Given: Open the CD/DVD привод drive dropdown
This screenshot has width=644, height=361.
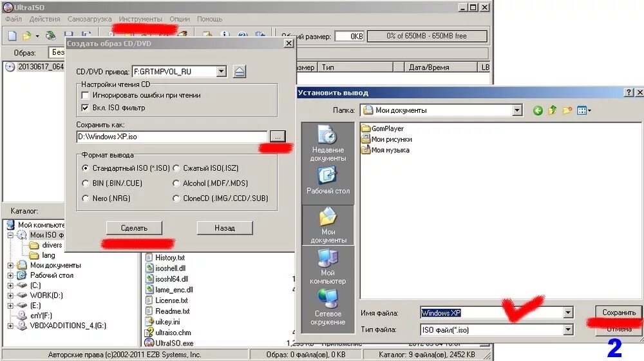Looking at the screenshot, I should coord(221,72).
